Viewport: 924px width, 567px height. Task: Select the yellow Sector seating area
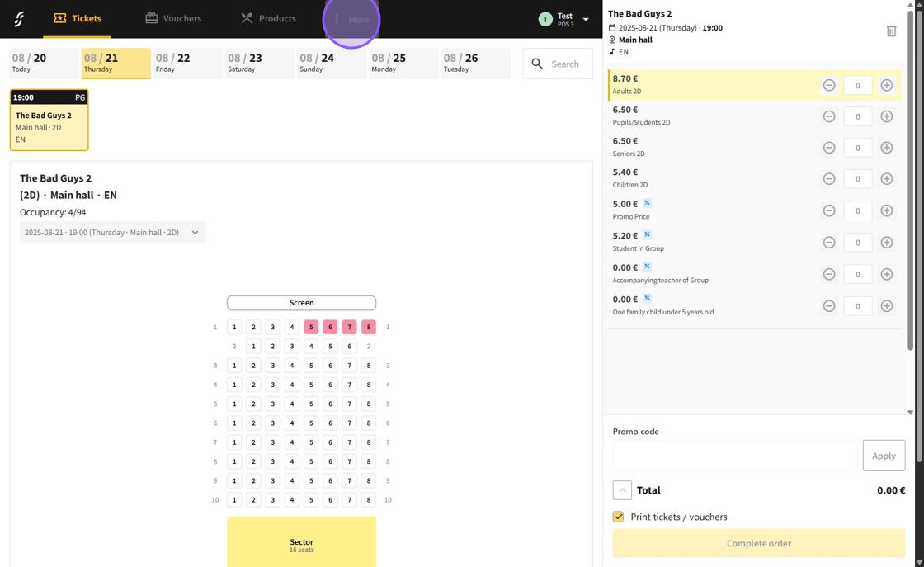[x=301, y=542]
